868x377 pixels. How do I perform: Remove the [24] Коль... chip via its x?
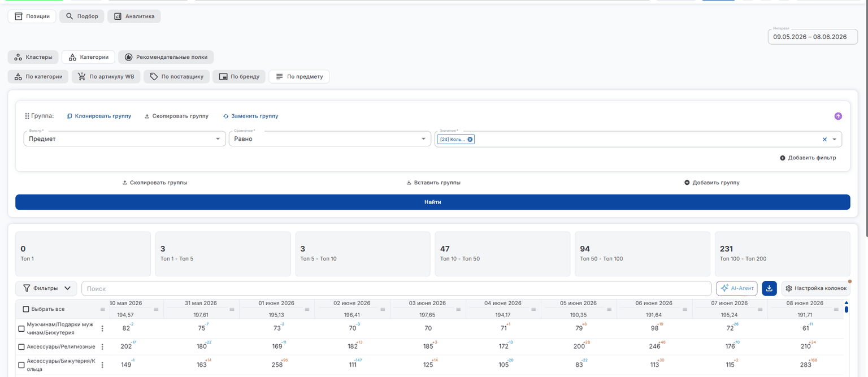[470, 139]
